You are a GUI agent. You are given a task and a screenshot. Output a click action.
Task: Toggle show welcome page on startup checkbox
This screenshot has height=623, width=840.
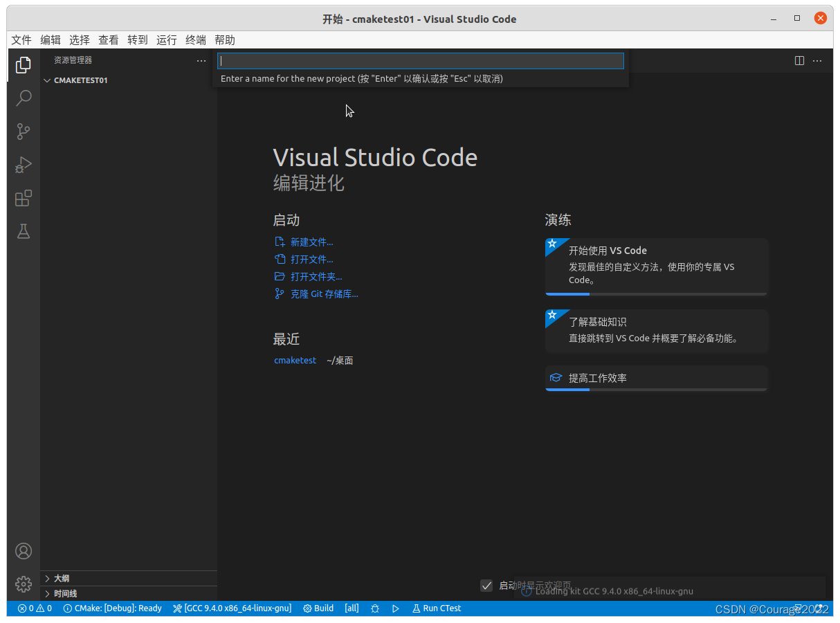(486, 586)
